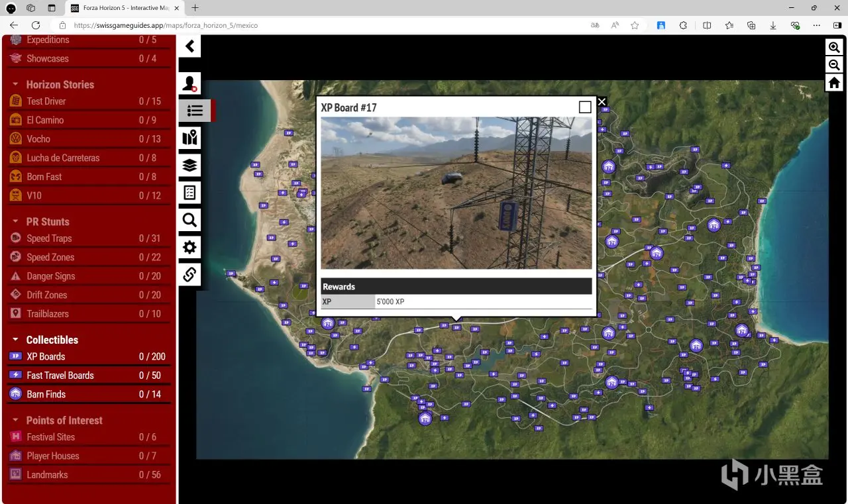The image size is (848, 504).
Task: Zoom out on the map
Action: pos(834,65)
